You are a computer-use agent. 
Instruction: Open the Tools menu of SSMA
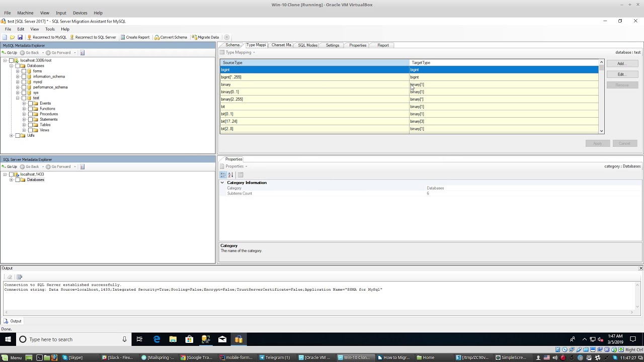[x=50, y=29]
